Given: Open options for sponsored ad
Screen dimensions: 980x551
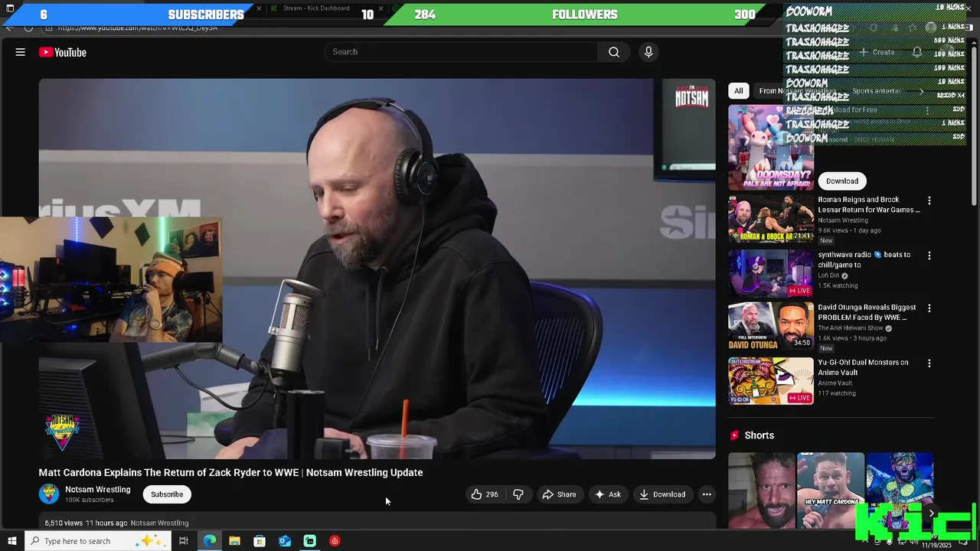Looking at the screenshot, I should point(928,110).
